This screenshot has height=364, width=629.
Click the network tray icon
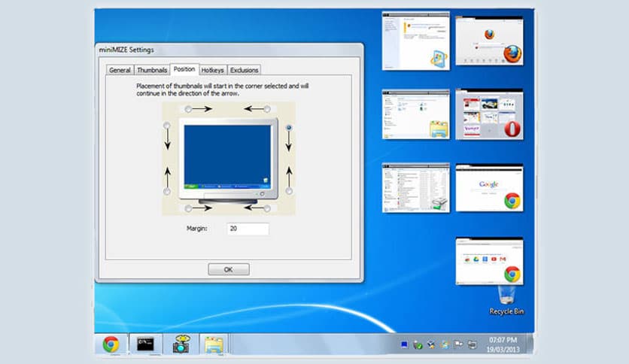point(473,344)
